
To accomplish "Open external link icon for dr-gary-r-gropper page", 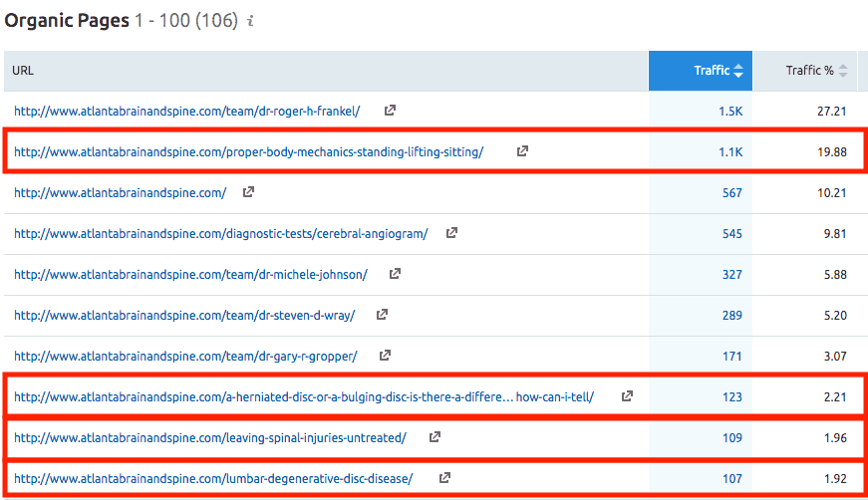I will tap(385, 356).
